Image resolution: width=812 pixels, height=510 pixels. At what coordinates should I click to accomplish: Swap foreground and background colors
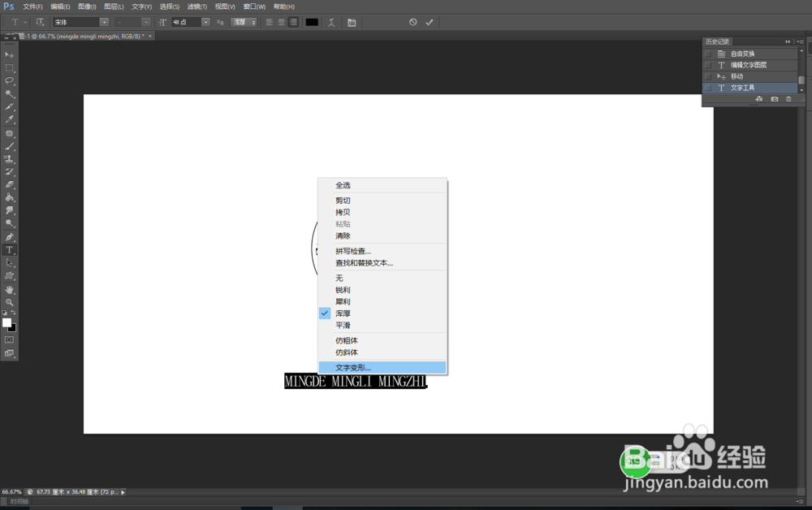tap(14, 313)
